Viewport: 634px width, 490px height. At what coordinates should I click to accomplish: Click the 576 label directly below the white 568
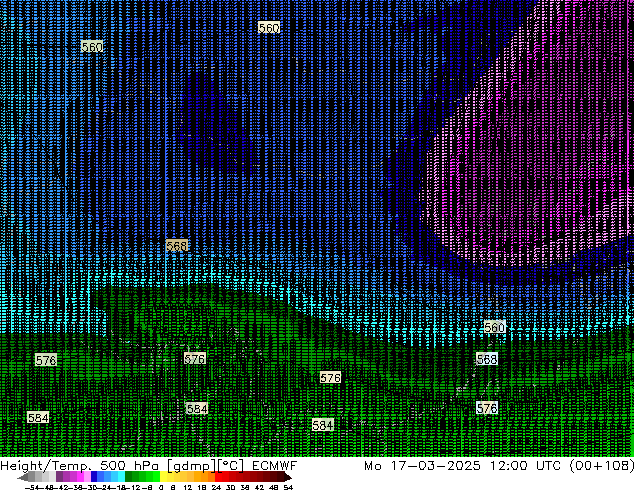[487, 408]
